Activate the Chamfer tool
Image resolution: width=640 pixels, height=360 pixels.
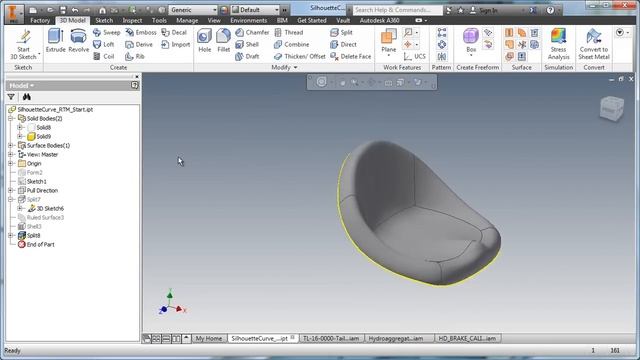252,32
